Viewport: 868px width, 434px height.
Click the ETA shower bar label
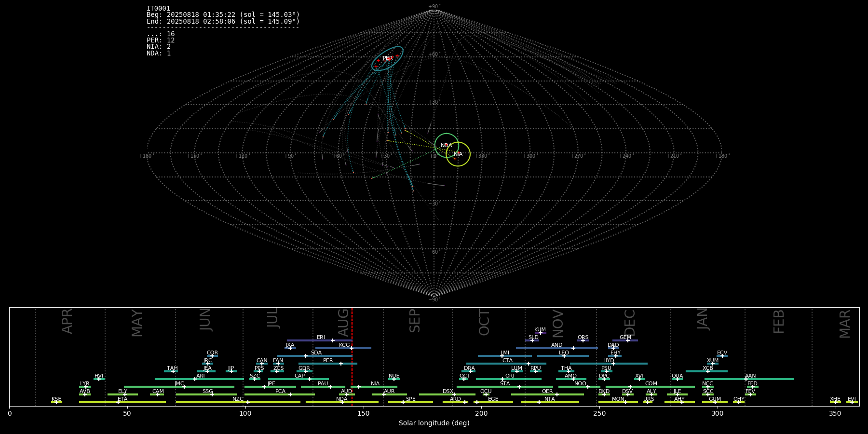click(x=122, y=399)
